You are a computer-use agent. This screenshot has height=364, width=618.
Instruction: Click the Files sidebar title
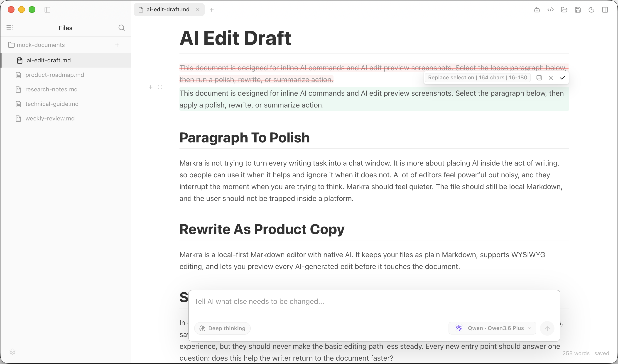[x=66, y=28]
